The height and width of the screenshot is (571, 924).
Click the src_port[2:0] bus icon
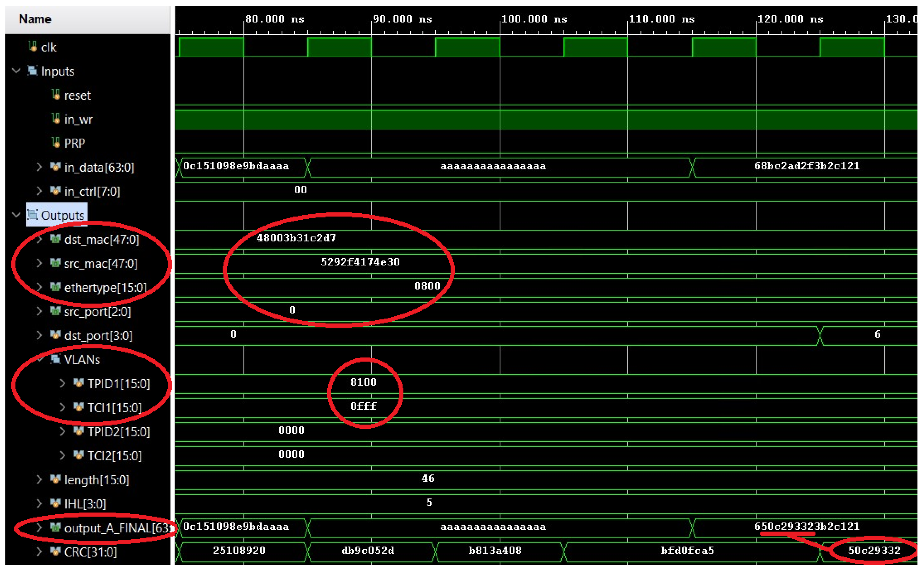[55, 311]
